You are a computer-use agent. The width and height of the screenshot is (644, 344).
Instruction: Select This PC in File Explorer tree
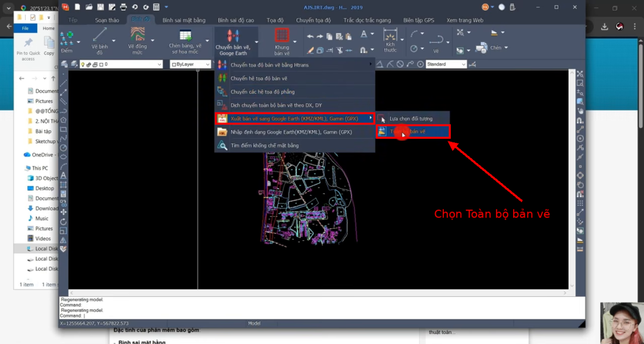40,168
